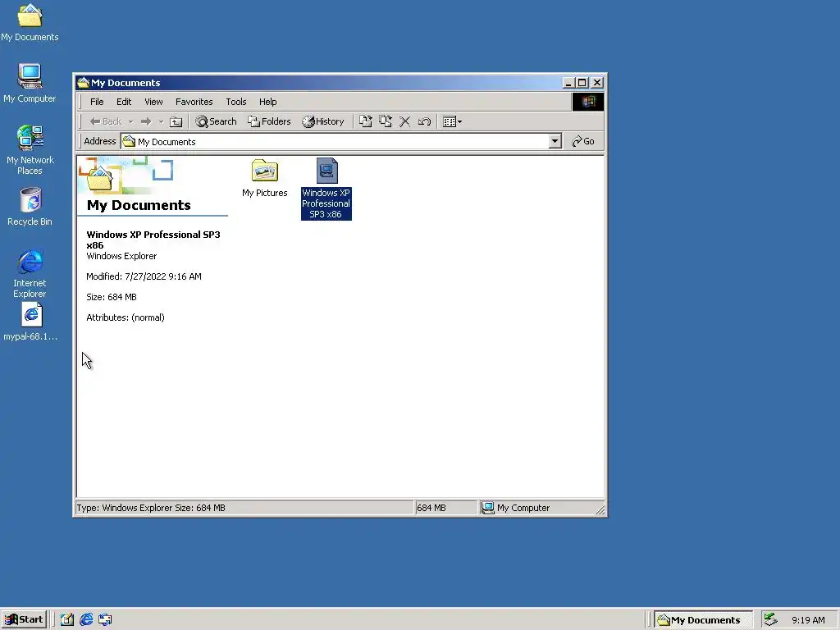
Task: Toggle the Folders pane
Action: (269, 121)
